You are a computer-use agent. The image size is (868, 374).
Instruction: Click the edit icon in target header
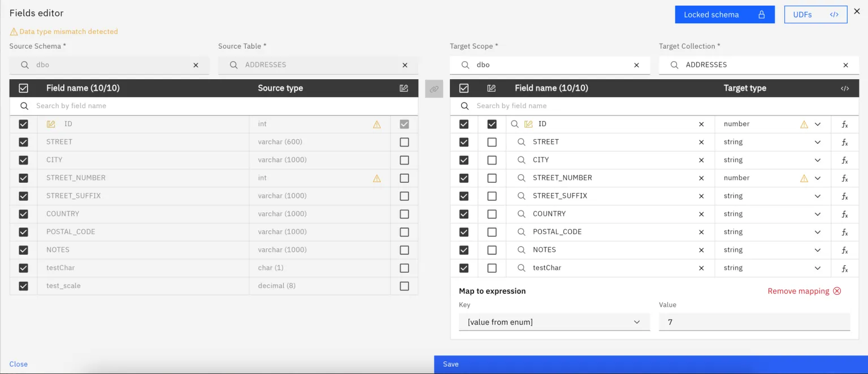(x=492, y=88)
